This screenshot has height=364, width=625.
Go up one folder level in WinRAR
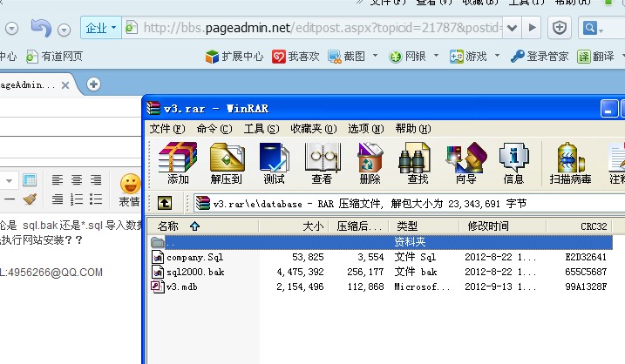click(x=164, y=204)
